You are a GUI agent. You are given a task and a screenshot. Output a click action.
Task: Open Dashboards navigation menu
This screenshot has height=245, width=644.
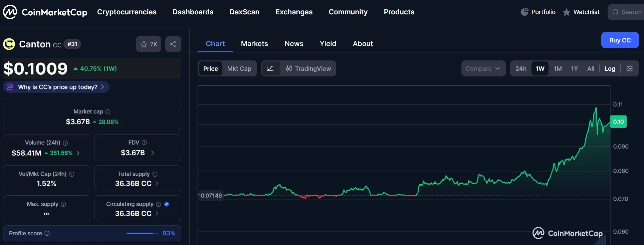(193, 12)
